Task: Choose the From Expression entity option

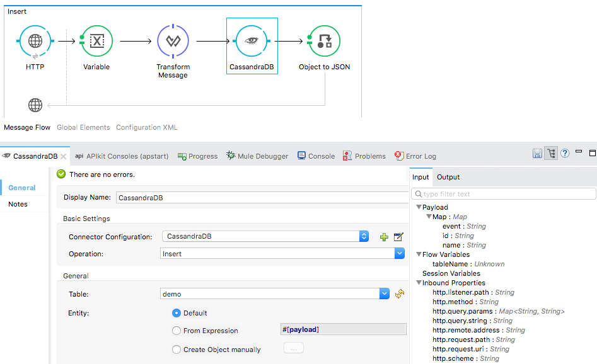Action: click(177, 331)
